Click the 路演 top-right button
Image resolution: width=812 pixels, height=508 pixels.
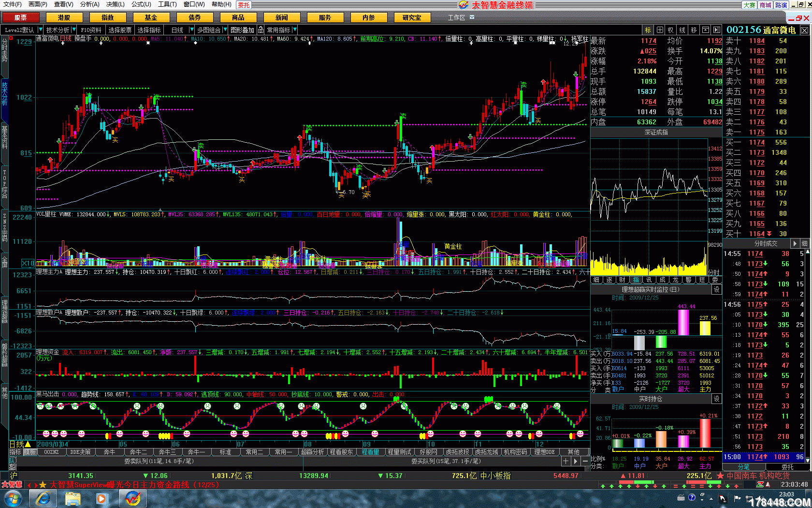tap(781, 5)
